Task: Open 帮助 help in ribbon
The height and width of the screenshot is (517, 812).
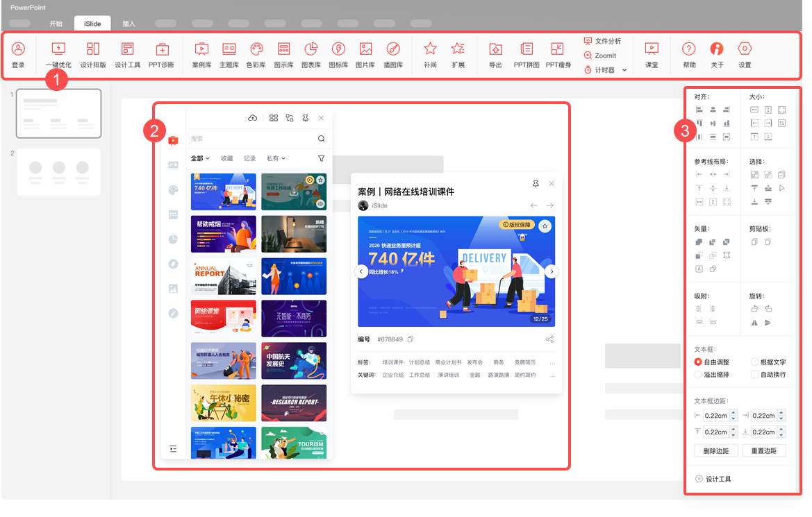Action: click(x=689, y=55)
